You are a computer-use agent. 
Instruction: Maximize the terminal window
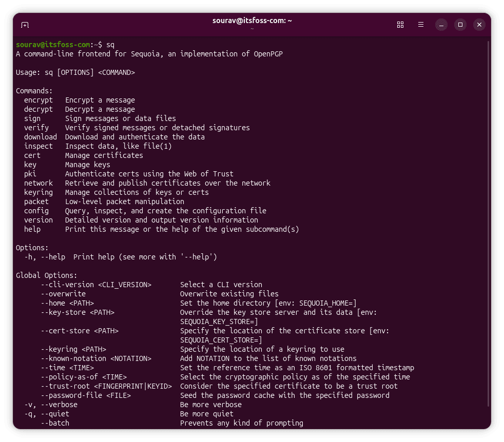[460, 25]
